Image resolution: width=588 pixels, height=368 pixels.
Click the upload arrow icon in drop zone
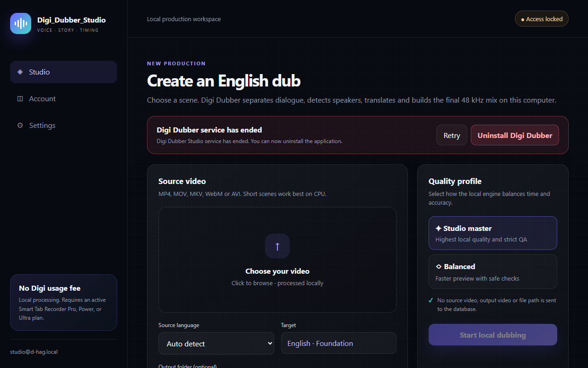click(x=277, y=246)
